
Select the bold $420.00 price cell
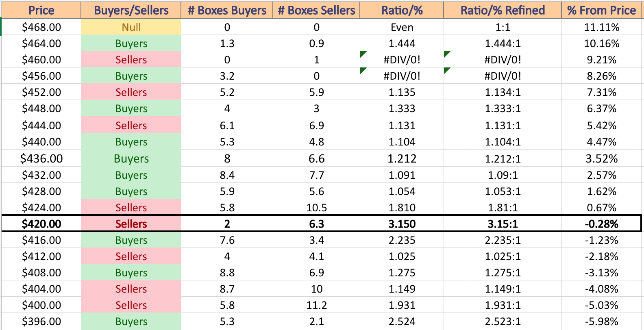coord(41,224)
